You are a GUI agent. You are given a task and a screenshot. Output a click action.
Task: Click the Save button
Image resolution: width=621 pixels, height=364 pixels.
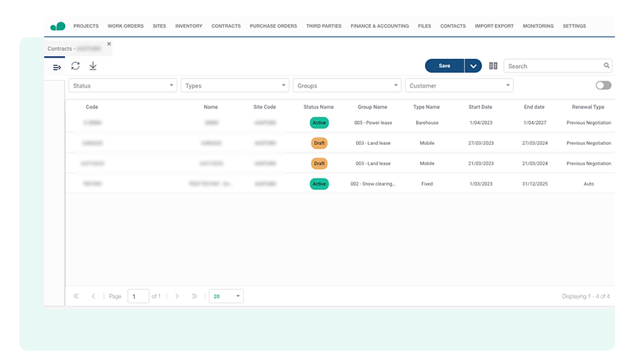(x=444, y=66)
